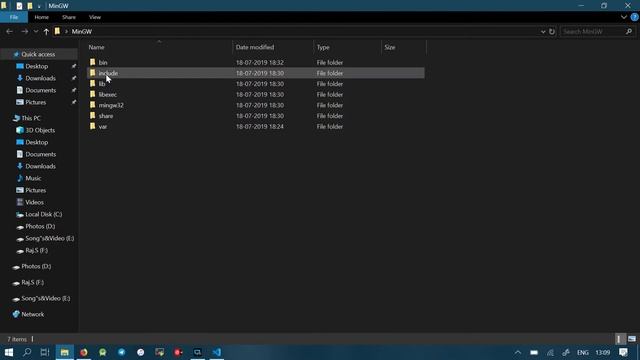Click the Properties quick access toolbar icon

[19, 6]
